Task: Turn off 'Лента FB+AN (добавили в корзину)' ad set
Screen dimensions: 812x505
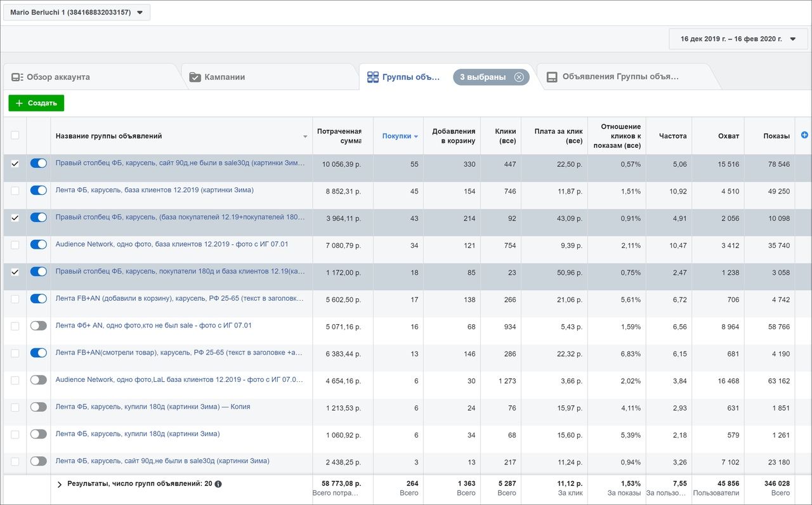Action: click(39, 299)
